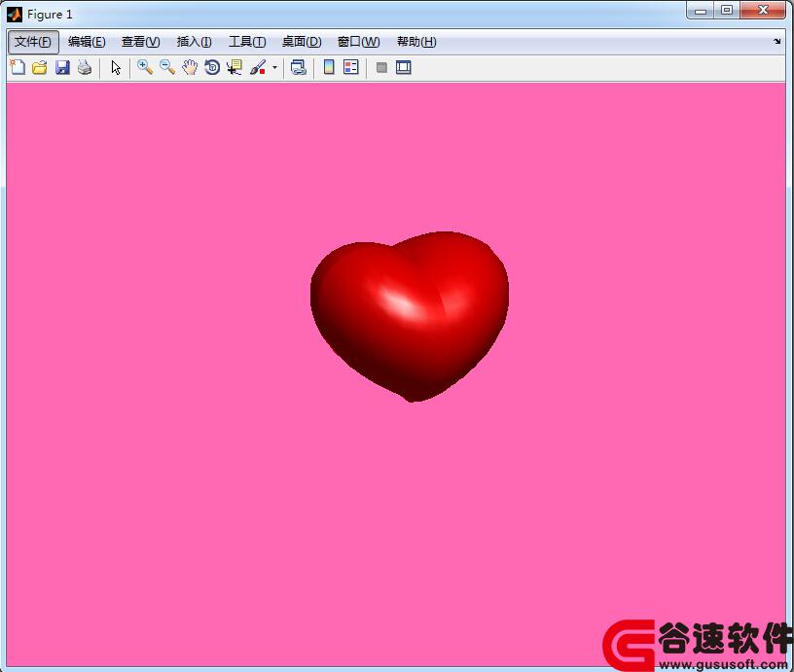Click the Show Plot Tools icon
This screenshot has width=794, height=672.
pos(404,67)
